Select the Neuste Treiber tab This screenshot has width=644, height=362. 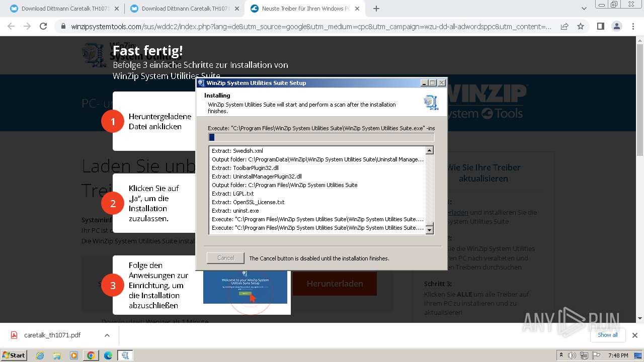(304, 9)
